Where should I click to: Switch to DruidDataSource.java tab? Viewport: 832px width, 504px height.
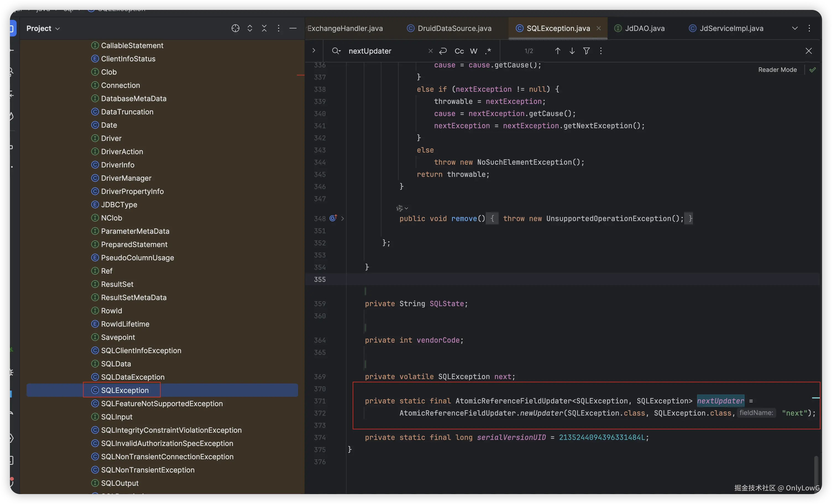[454, 28]
